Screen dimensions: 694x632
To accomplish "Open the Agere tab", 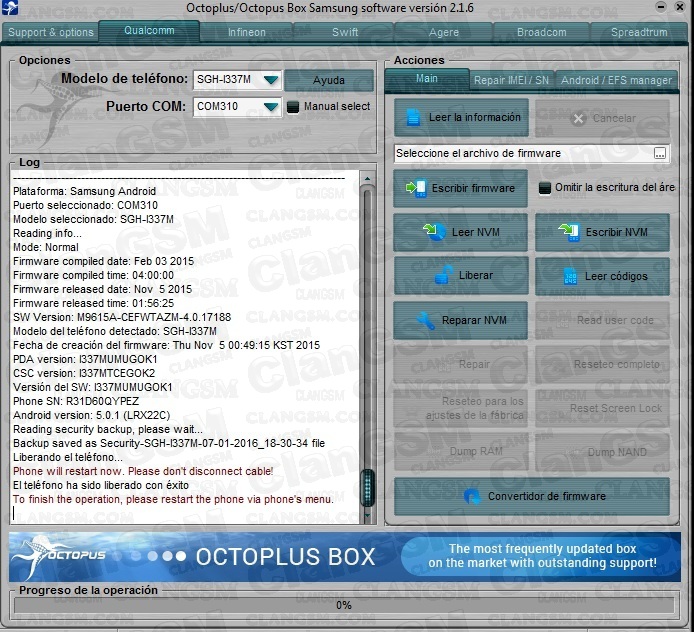I will (443, 32).
